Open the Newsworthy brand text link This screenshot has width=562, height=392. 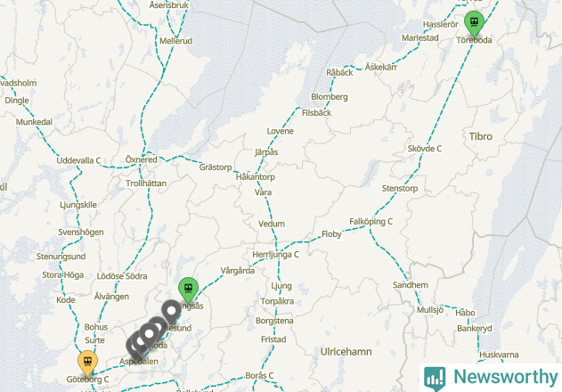pos(505,377)
